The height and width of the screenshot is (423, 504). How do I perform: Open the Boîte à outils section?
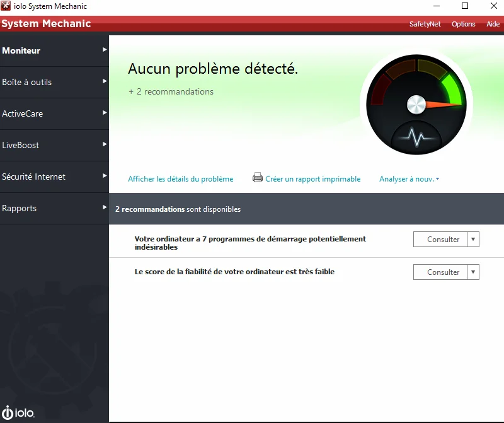[x=54, y=83]
